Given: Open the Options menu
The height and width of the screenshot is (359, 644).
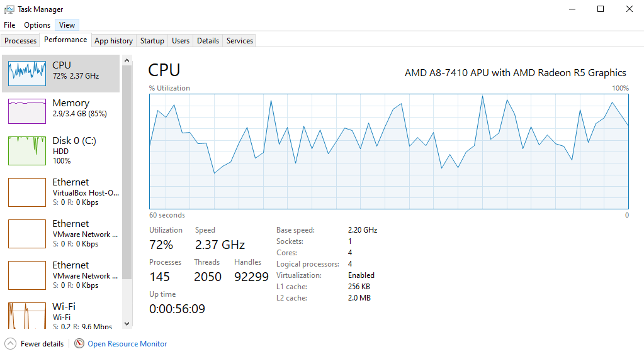Looking at the screenshot, I should (x=37, y=25).
